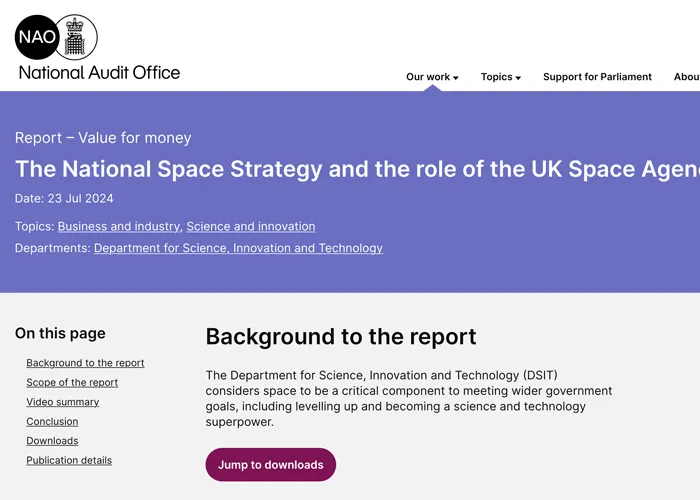Click the parliament portcullis crest icon
Image resolution: width=700 pixels, height=500 pixels.
[x=75, y=37]
